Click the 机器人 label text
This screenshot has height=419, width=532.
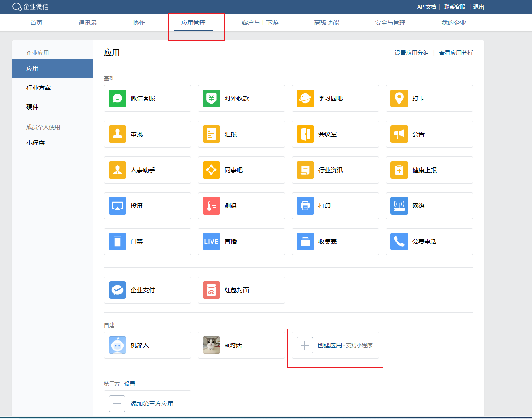[x=140, y=345]
